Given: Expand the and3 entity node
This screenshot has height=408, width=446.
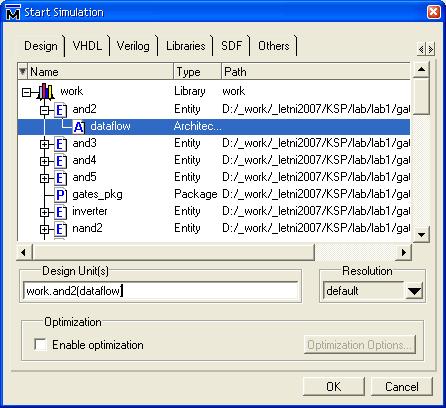Looking at the screenshot, I should click(x=44, y=144).
